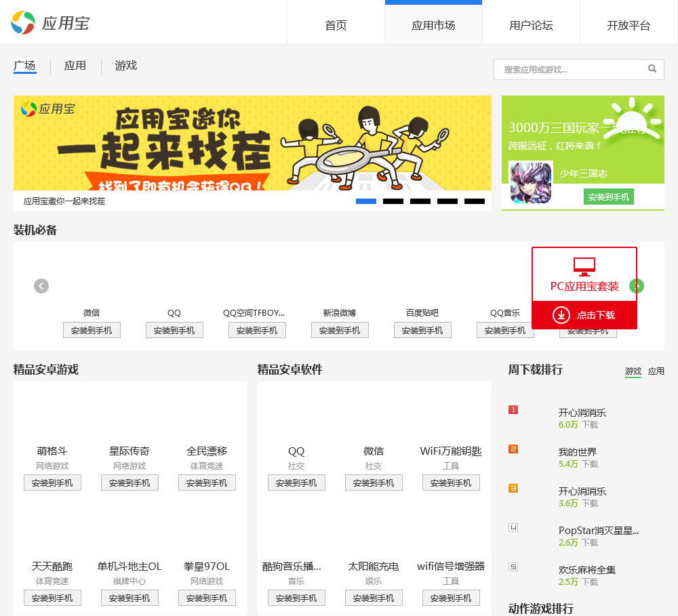Viewport: 678px width, 616px height.
Task: Install wifi信号增强器 to phone
Action: (x=451, y=598)
